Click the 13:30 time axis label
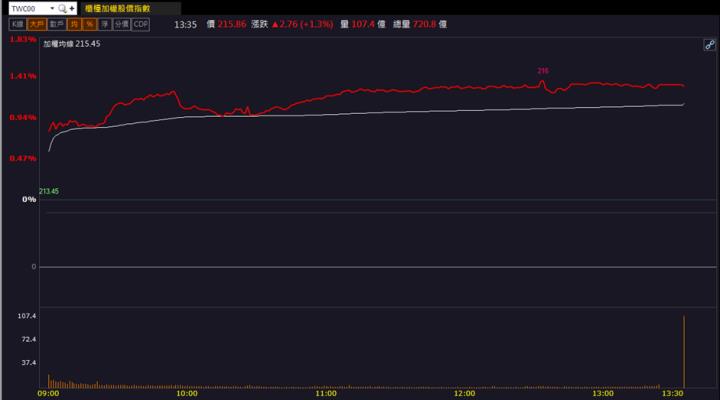720x400 pixels. pos(672,394)
